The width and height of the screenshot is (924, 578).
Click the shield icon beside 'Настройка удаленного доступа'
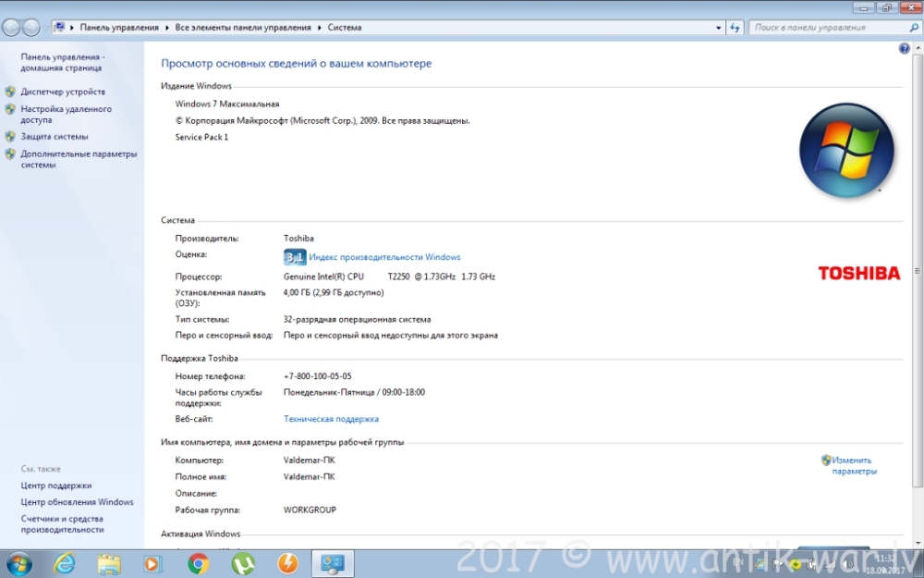click(x=10, y=109)
